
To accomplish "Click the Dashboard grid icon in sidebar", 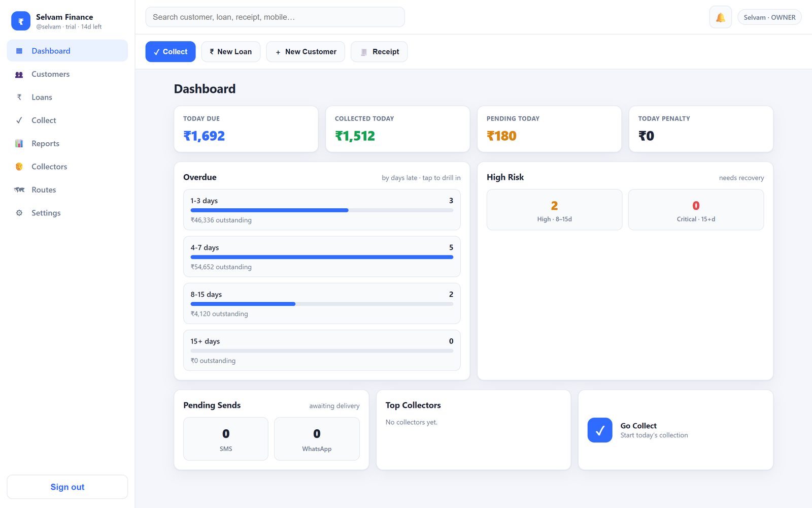I will point(19,51).
